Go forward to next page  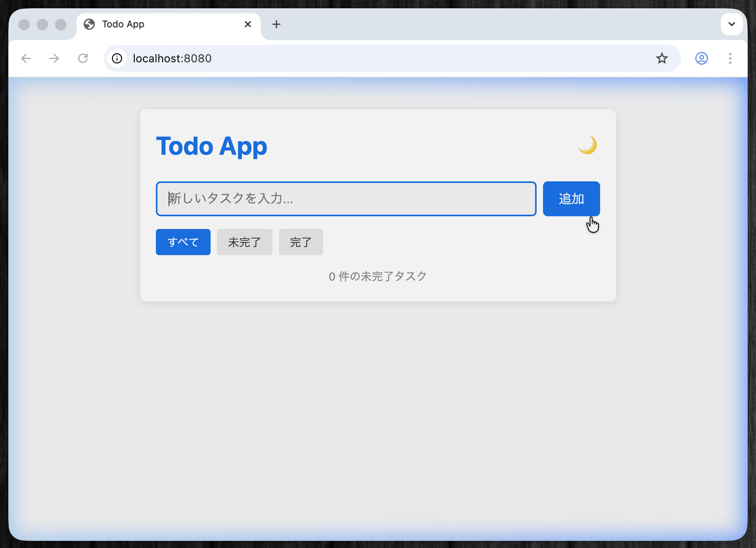[54, 58]
